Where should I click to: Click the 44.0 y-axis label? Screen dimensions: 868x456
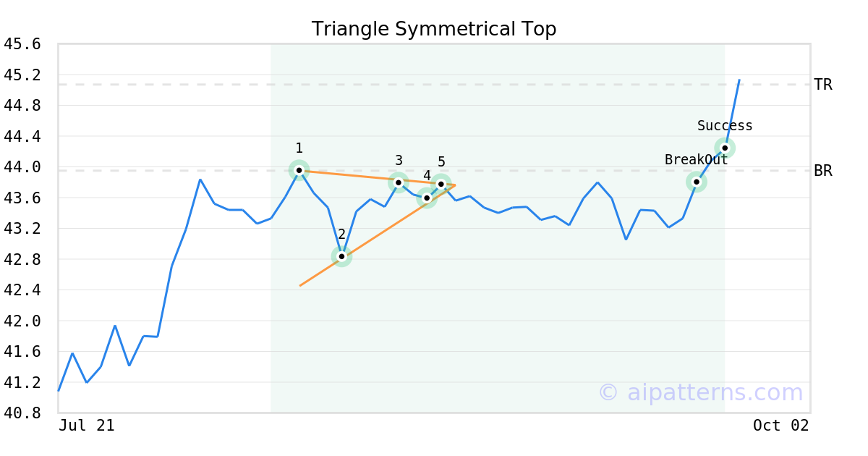[x=22, y=167]
